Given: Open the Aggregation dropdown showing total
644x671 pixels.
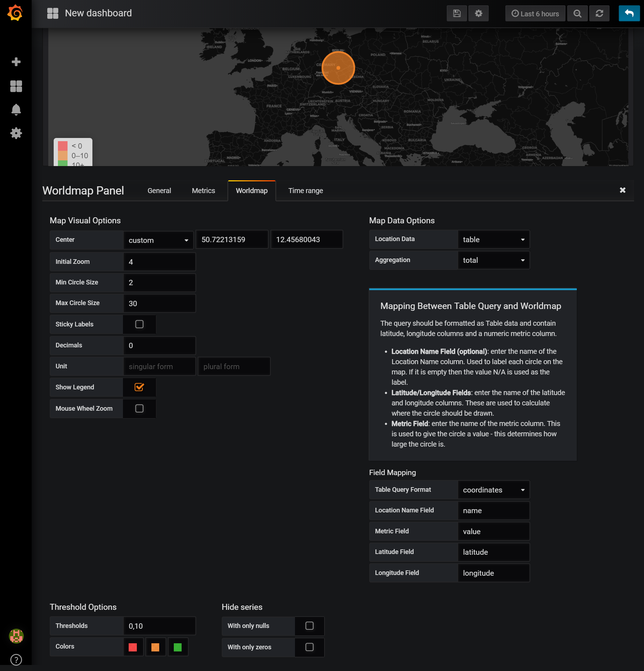Looking at the screenshot, I should (494, 260).
